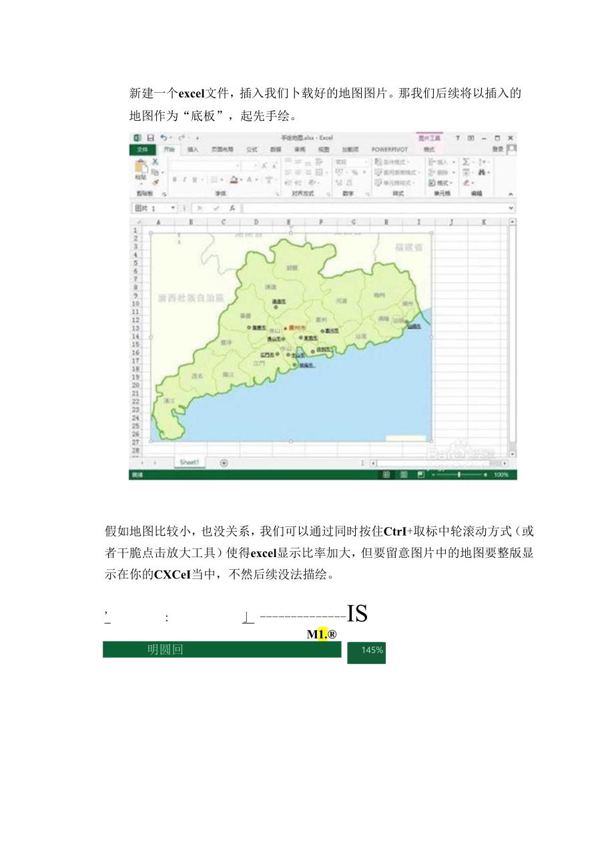Toggle Italic formatting with the I icon
The width and height of the screenshot is (614, 868).
[185, 179]
